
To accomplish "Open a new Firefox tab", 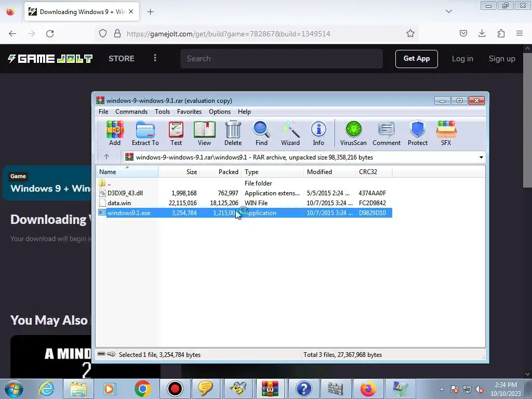I will tap(150, 12).
